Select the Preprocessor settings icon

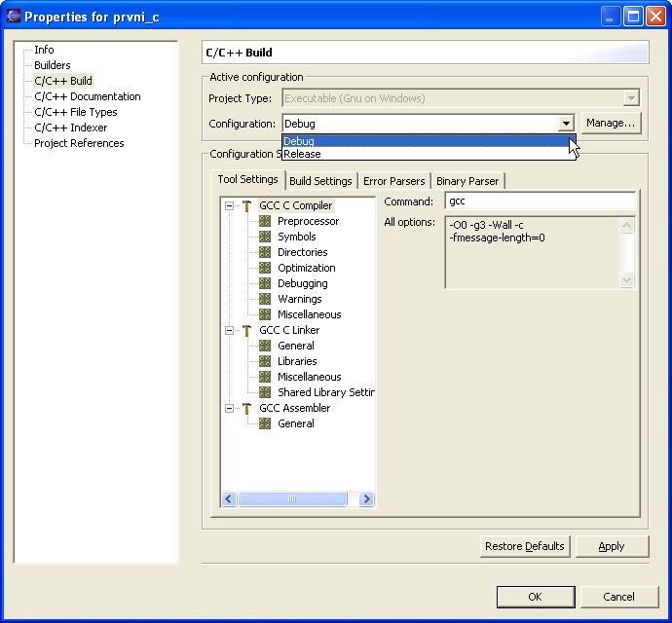265,221
